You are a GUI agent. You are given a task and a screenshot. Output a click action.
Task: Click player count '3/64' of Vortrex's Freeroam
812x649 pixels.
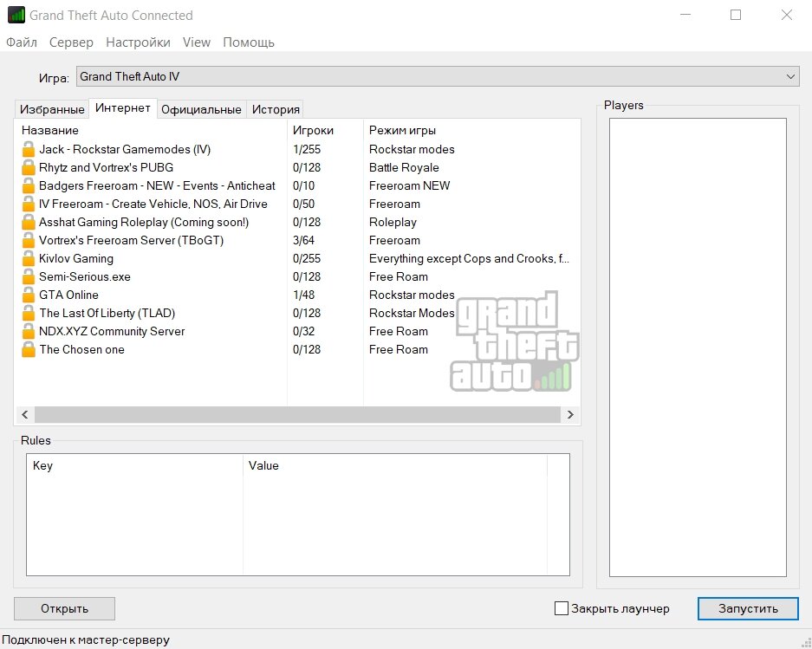[303, 240]
